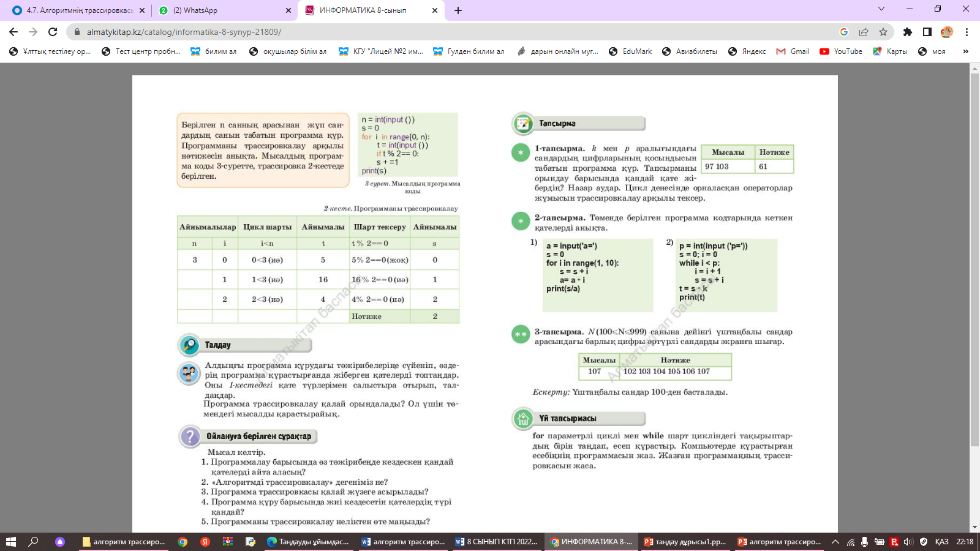This screenshot has width=980, height=551.
Task: Click the volume icon in the system tray
Action: coord(908,542)
